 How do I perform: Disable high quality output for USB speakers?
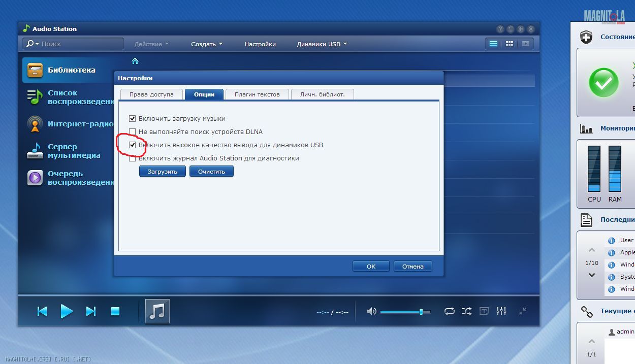point(133,145)
